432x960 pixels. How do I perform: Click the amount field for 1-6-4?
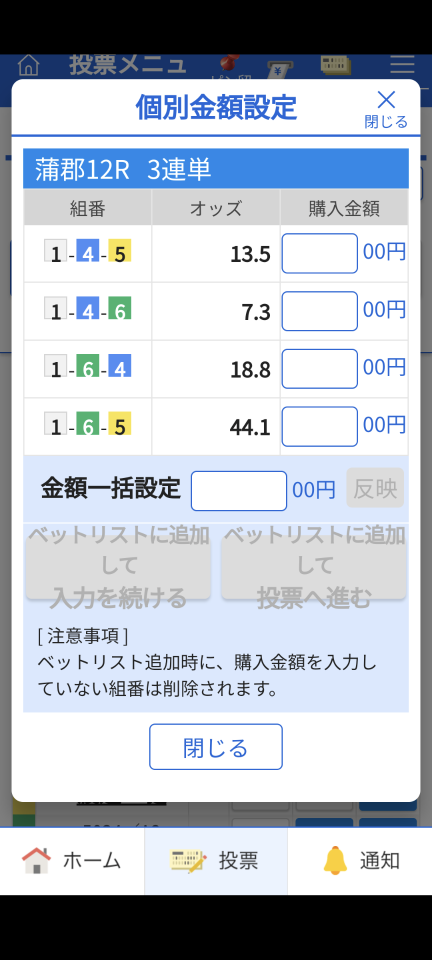point(319,369)
